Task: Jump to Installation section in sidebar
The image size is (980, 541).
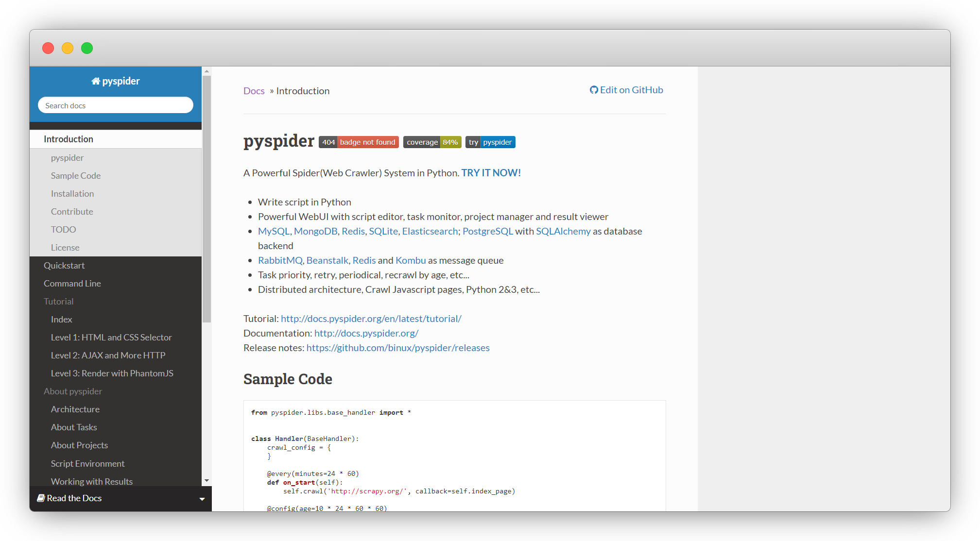Action: pyautogui.click(x=116, y=194)
